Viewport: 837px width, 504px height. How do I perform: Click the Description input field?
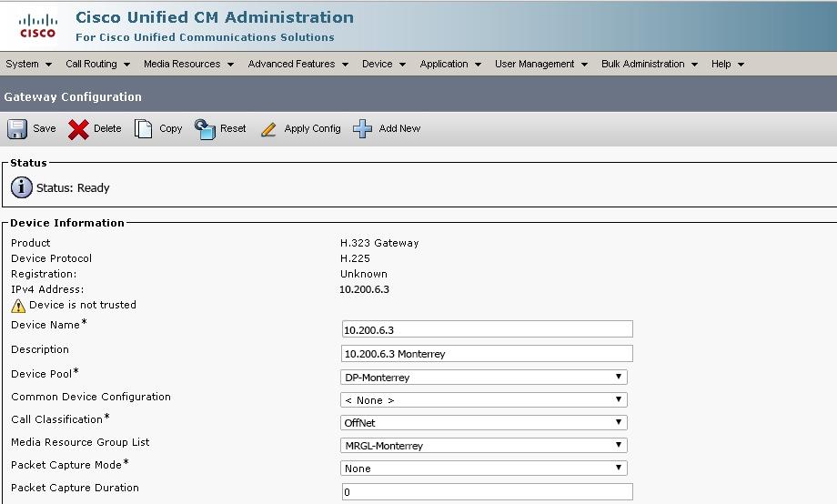[487, 354]
